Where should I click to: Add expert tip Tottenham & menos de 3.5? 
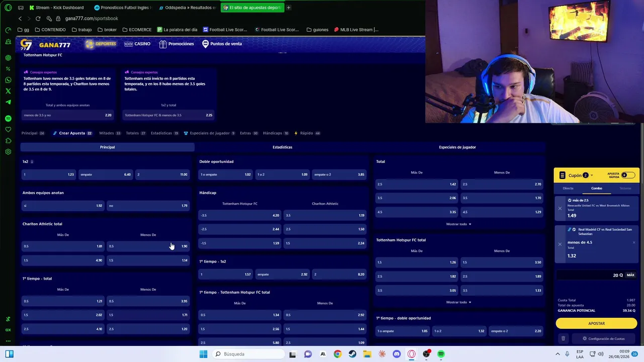169,115
